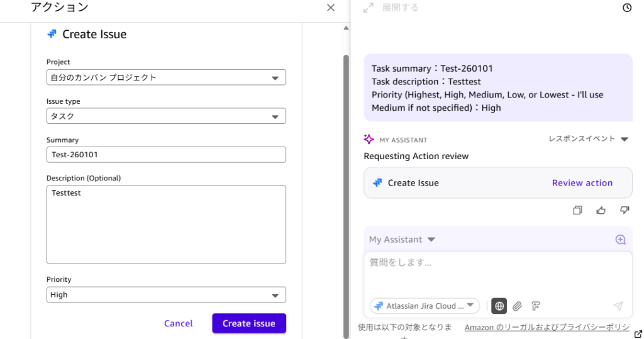The height and width of the screenshot is (339, 644).
Task: Click the Cancel link
Action: pyautogui.click(x=179, y=323)
